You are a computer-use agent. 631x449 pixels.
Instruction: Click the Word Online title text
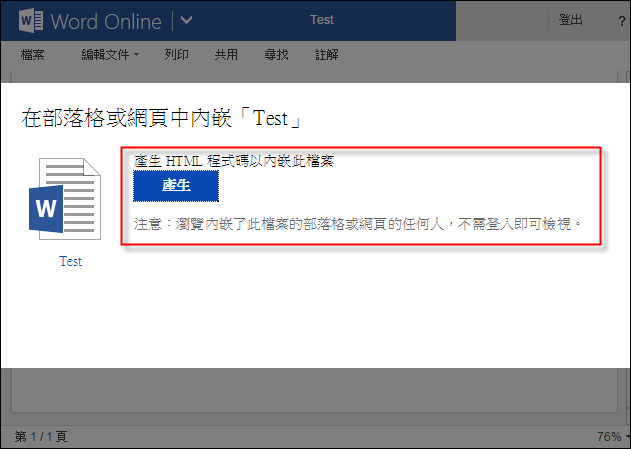coord(106,21)
